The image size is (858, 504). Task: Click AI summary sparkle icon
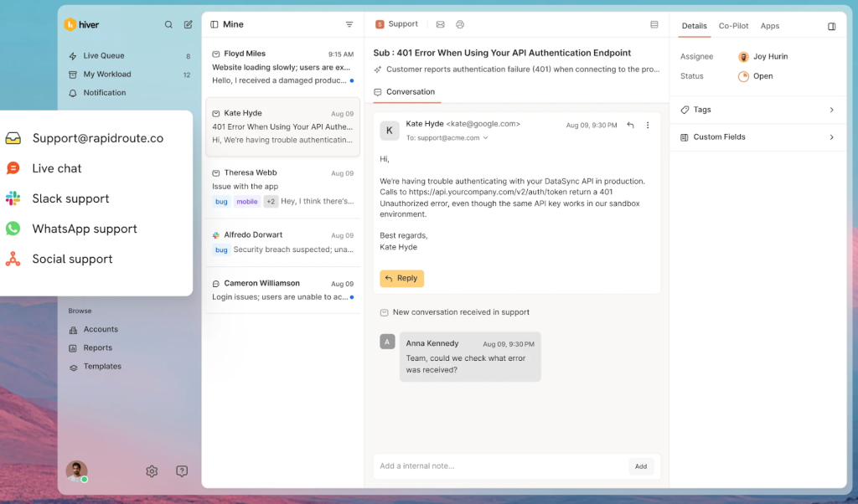378,69
